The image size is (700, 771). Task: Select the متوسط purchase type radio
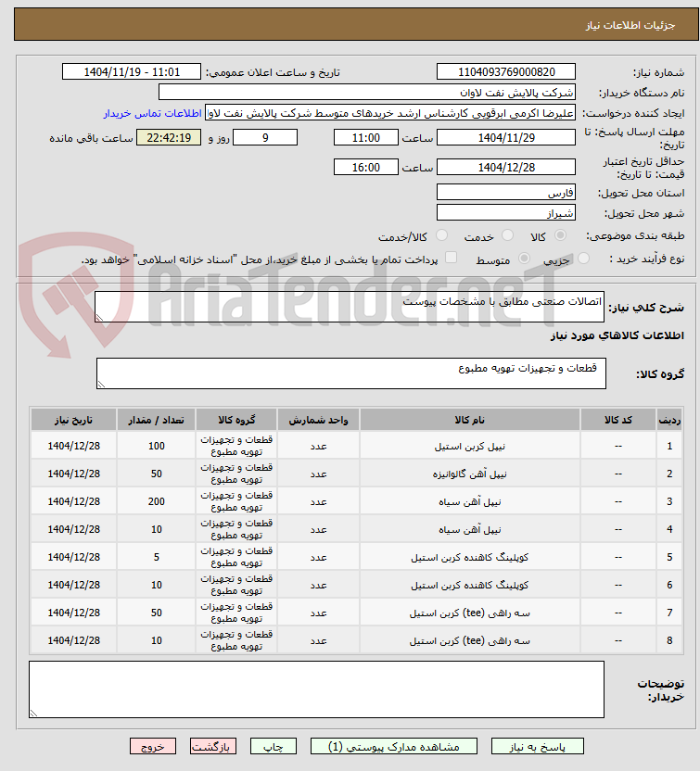pyautogui.click(x=524, y=259)
